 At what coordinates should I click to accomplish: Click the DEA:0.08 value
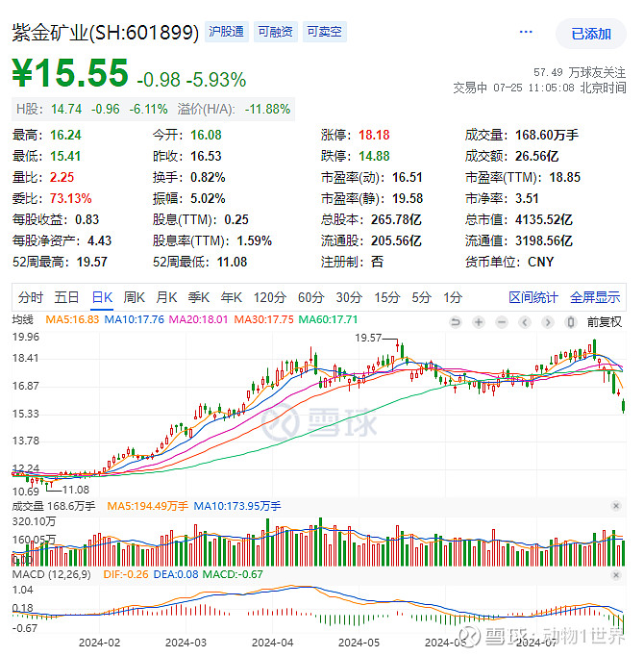click(176, 574)
